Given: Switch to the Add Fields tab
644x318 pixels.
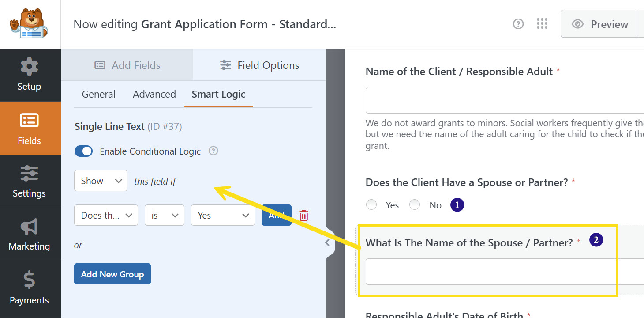Looking at the screenshot, I should [127, 65].
